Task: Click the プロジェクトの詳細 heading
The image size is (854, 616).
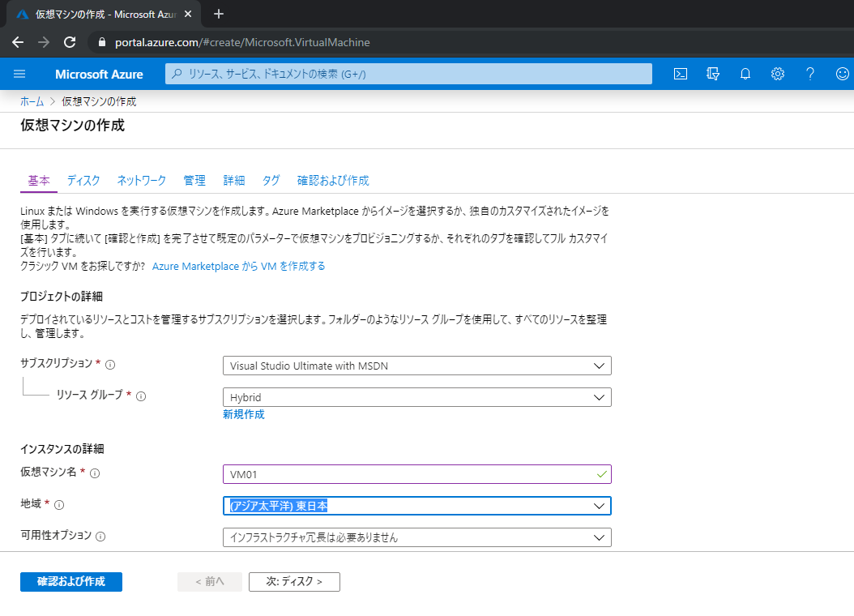Action: coord(62,297)
